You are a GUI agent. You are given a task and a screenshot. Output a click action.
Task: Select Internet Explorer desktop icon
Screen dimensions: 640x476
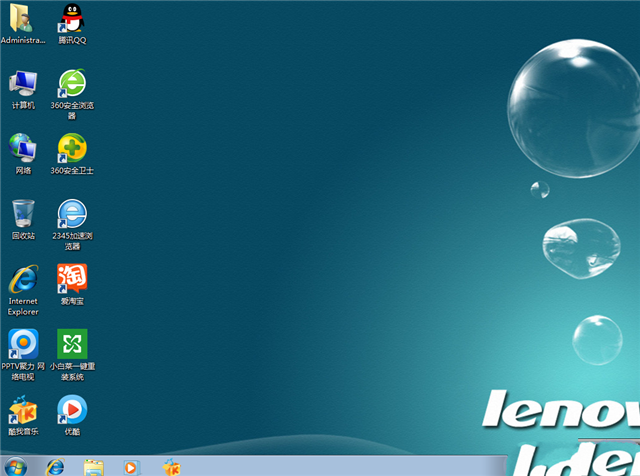(23, 279)
